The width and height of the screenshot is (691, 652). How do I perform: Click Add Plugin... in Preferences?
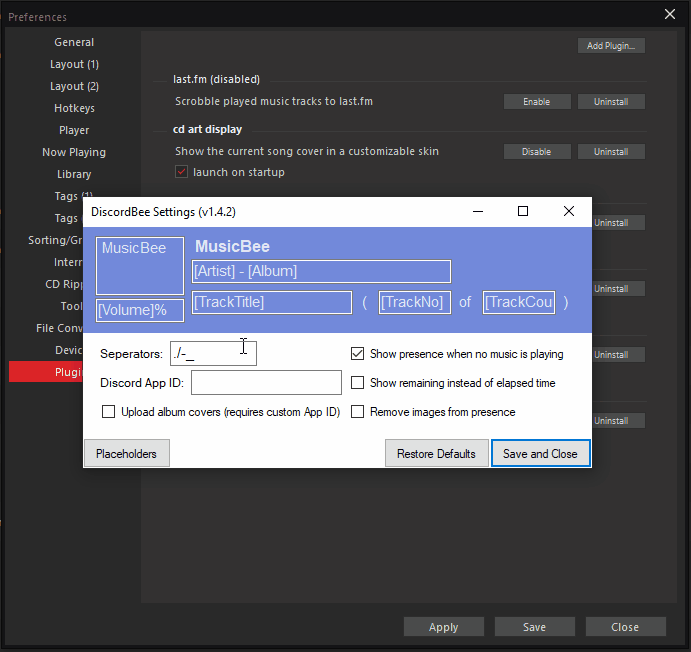(611, 46)
